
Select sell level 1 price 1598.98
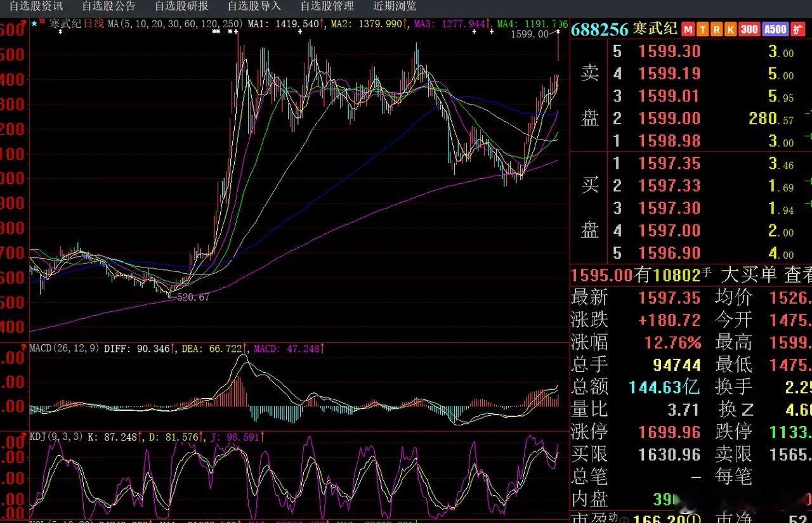tap(669, 141)
